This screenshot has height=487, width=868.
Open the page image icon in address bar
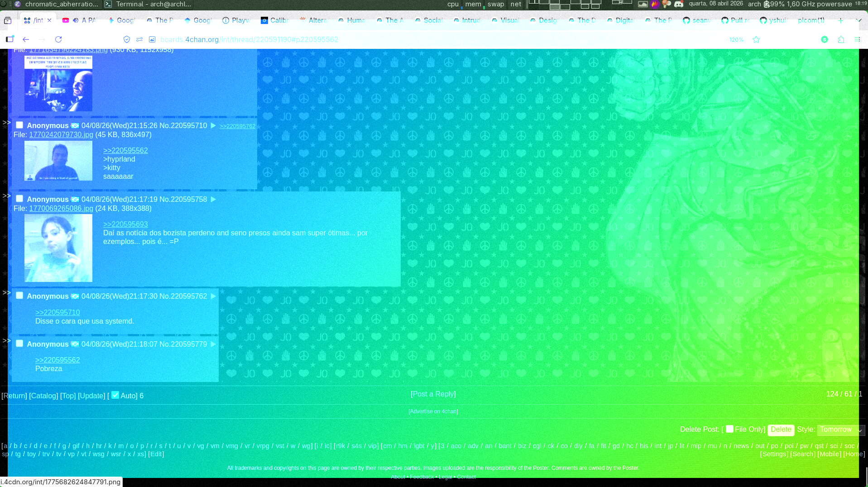point(152,39)
